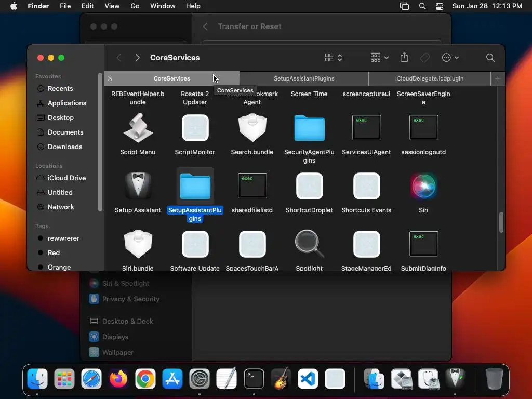Select the SetupAssistantPlugins folder icon

coord(195,185)
